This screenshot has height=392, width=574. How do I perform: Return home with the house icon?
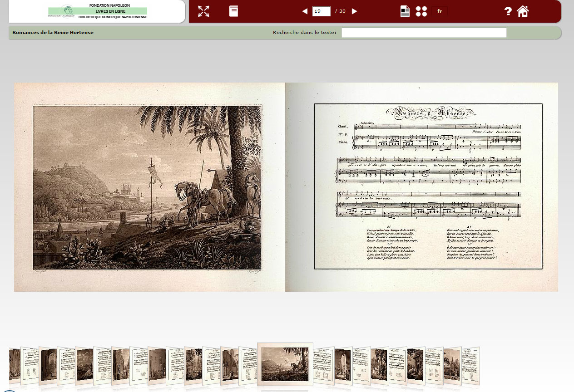click(x=523, y=11)
